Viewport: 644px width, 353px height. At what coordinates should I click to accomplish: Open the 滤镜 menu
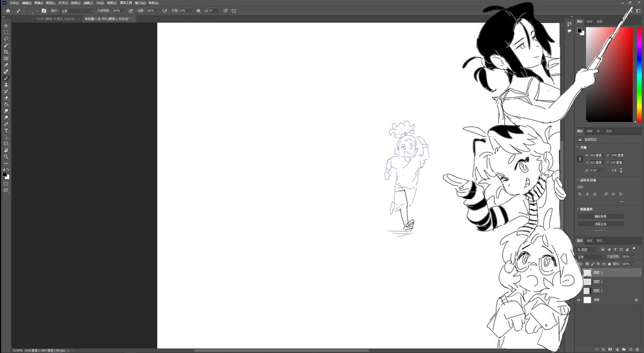[x=87, y=3]
